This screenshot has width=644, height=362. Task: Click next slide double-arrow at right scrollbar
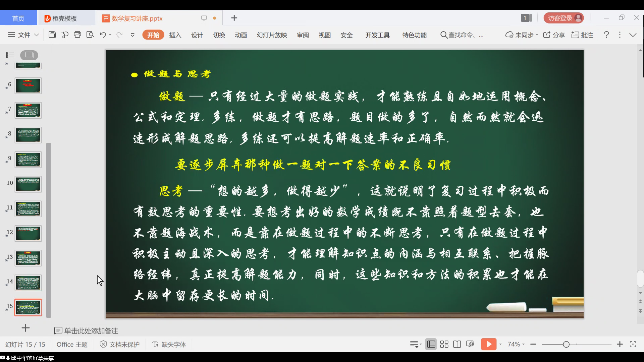pos(640,311)
